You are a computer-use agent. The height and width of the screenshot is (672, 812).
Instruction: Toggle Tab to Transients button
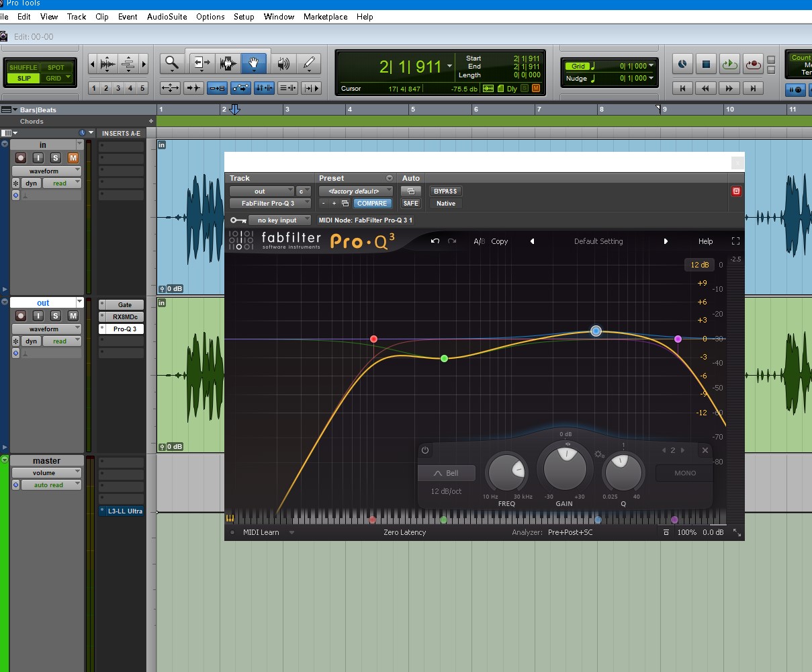(194, 88)
